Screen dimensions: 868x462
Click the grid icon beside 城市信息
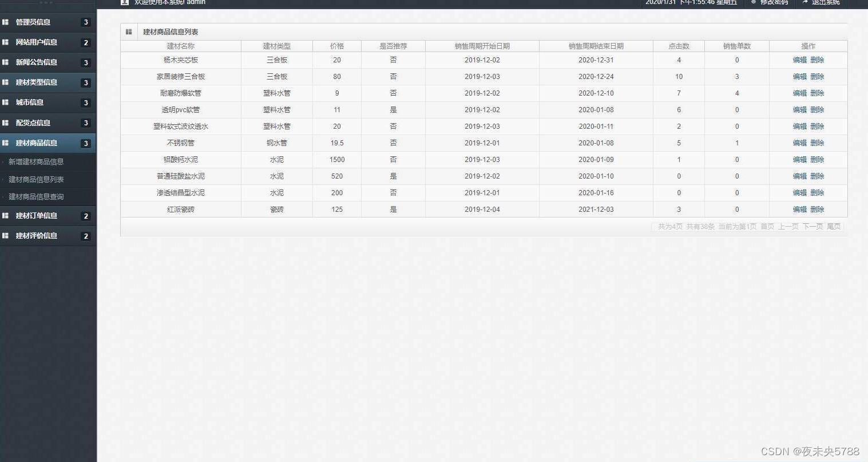pos(5,102)
